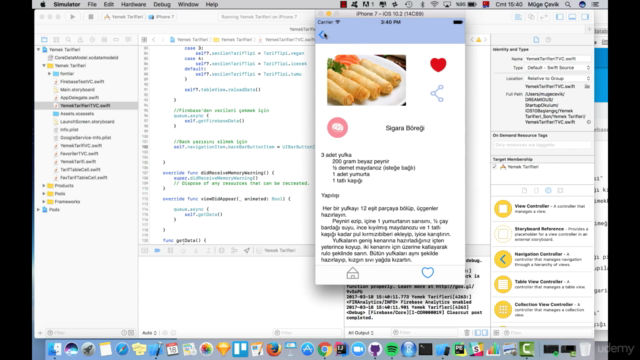Show the Object library
The width and height of the screenshot is (640, 360).
pyautogui.click(x=548, y=190)
